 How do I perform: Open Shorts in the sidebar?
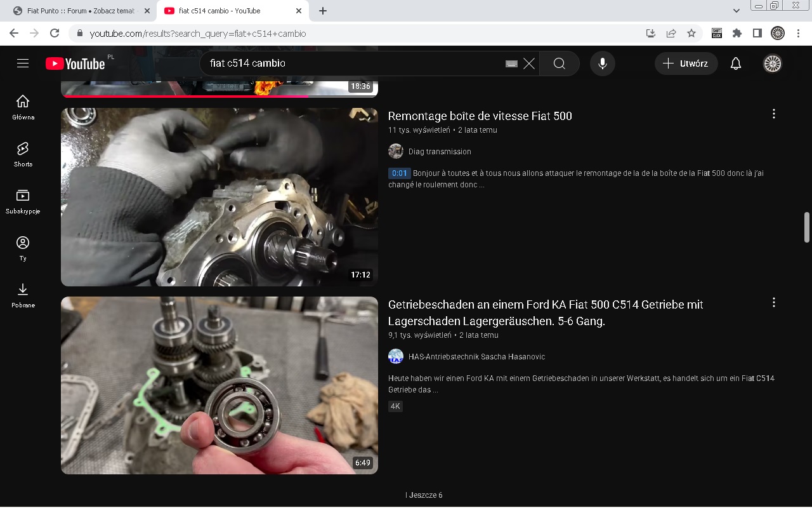[x=23, y=154]
